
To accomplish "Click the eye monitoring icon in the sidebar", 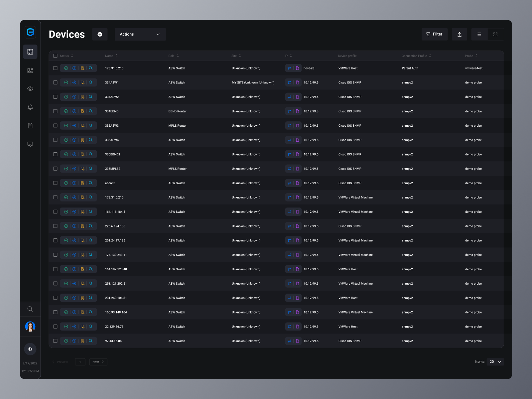I will [x=30, y=89].
